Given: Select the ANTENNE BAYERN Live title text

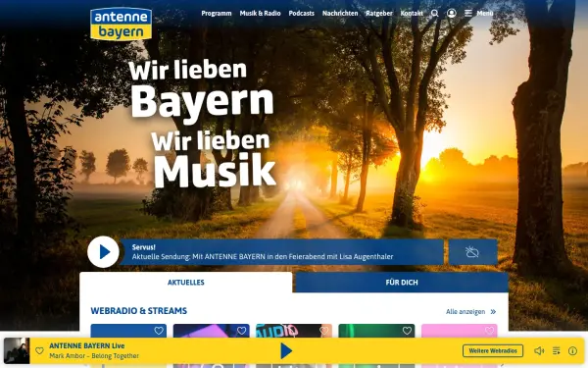Looking at the screenshot, I should pyautogui.click(x=87, y=345).
